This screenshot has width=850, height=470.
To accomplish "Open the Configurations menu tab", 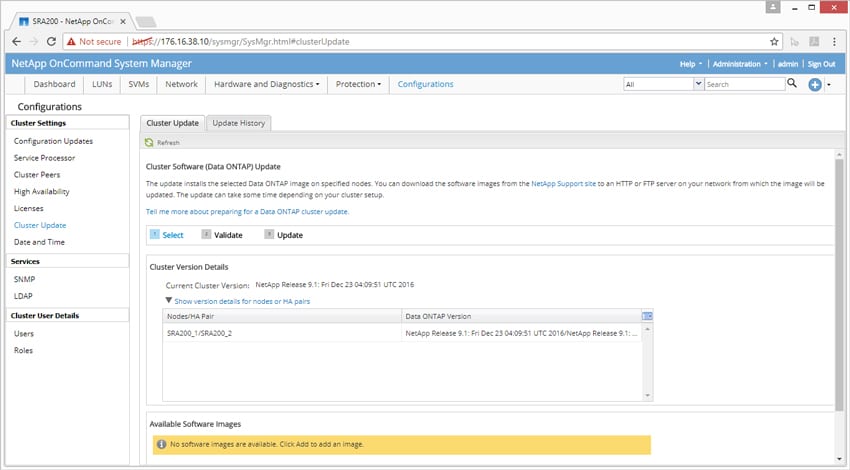I will [x=426, y=84].
